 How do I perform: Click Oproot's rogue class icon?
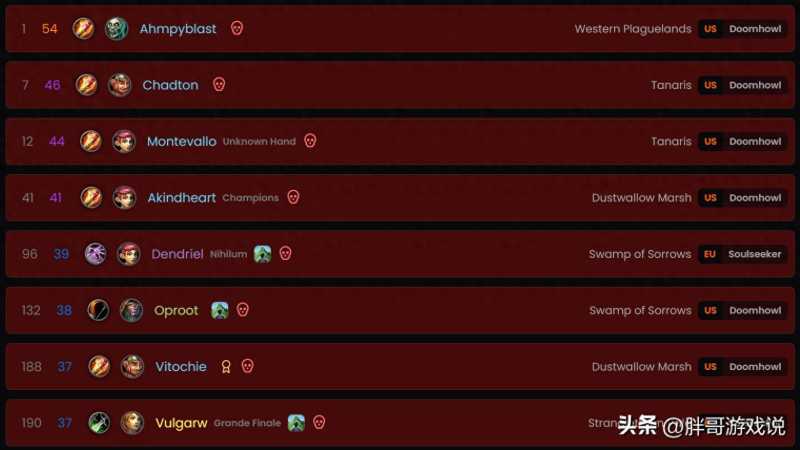coord(98,310)
